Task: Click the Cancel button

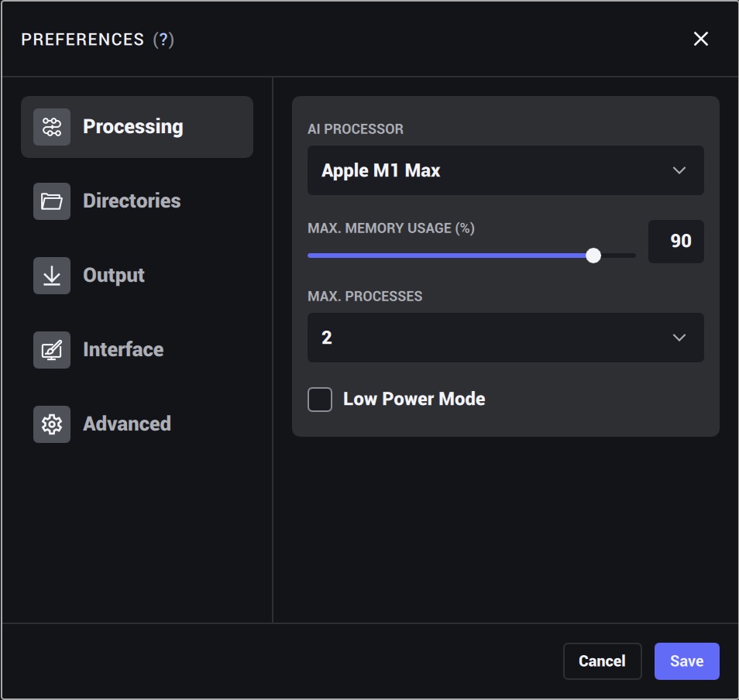Action: pyautogui.click(x=602, y=661)
